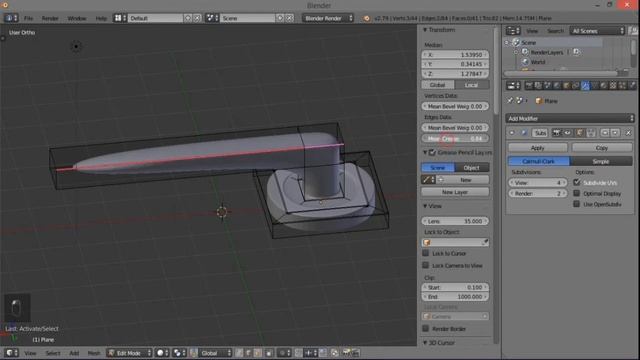640x360 pixels.
Task: Toggle modifier viewport visibility eye icon
Action: tap(567, 133)
